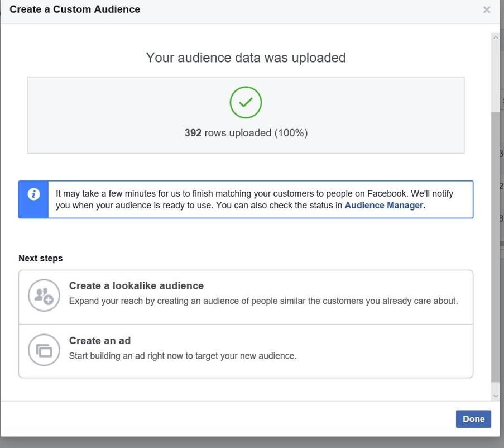Click the 'Create a Custom Audience' dialog title
This screenshot has height=448, width=504.
75,9
